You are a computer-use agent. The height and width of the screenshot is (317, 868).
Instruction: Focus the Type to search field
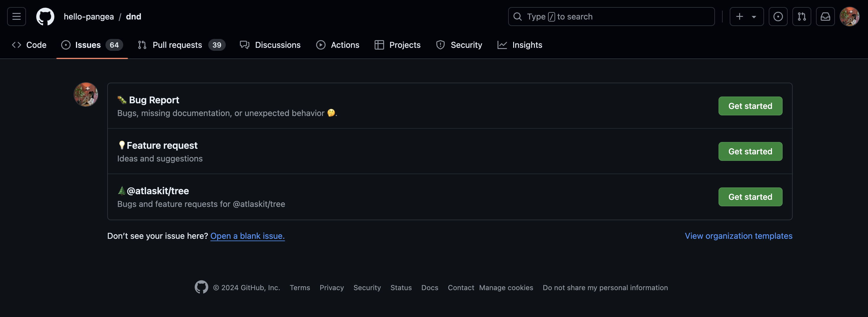(x=611, y=17)
